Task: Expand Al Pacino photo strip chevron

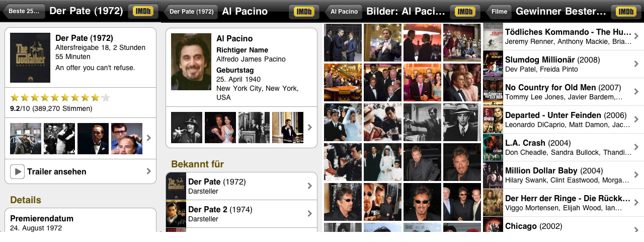Action: coord(309,128)
